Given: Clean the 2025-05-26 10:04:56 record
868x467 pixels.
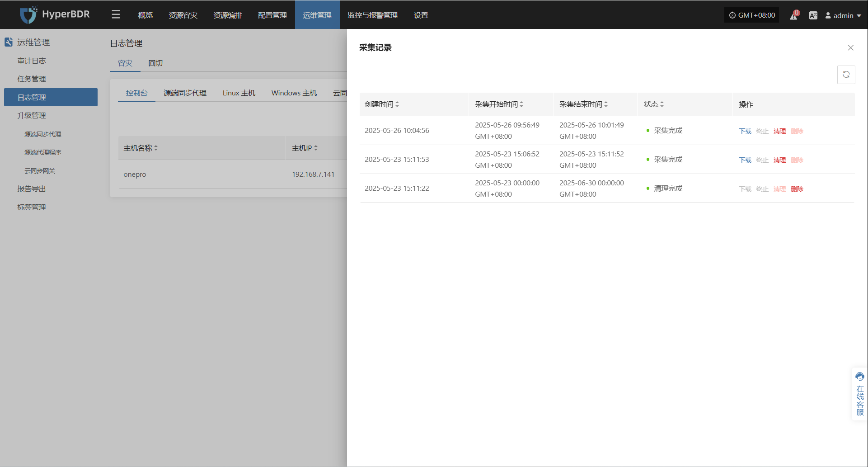Looking at the screenshot, I should [x=779, y=131].
